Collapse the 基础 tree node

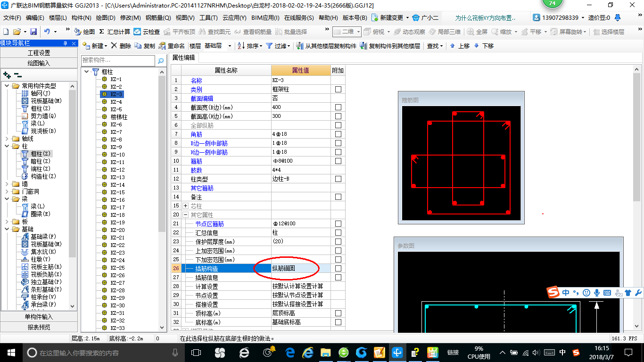click(7, 229)
